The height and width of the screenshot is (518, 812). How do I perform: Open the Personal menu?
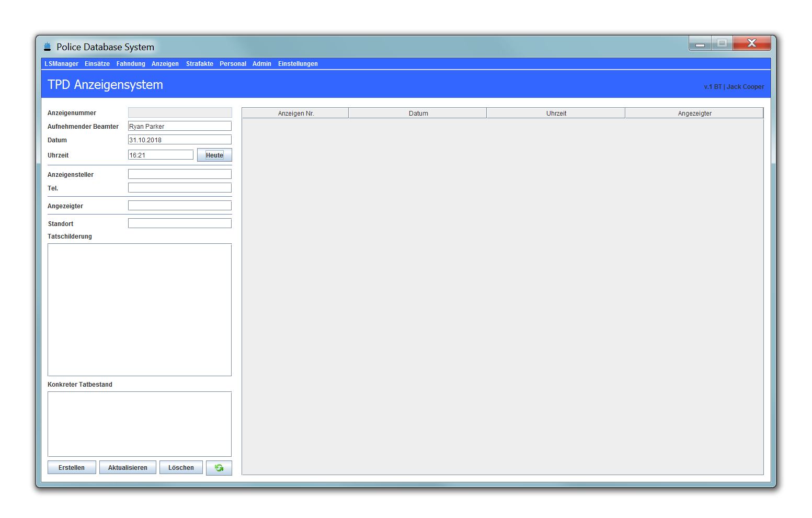[233, 64]
